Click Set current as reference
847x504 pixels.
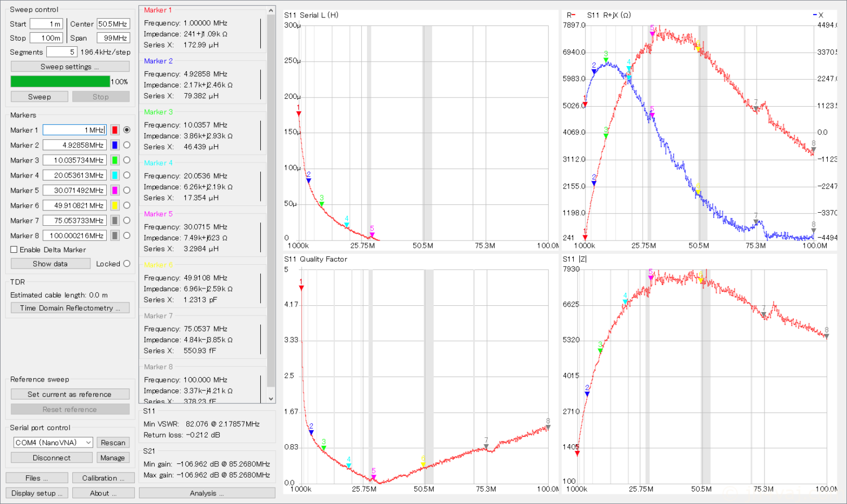coord(70,395)
